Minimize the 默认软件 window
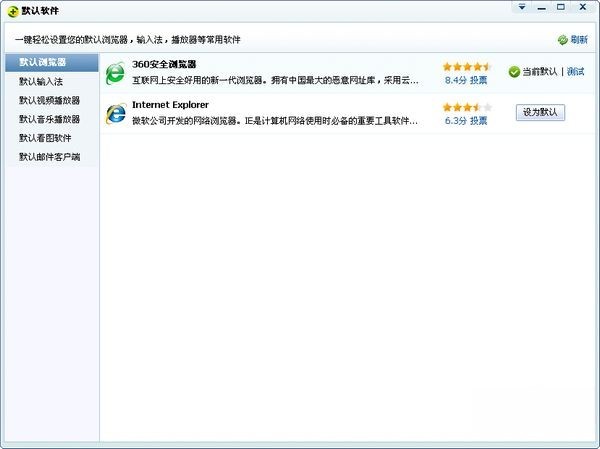 coord(541,7)
